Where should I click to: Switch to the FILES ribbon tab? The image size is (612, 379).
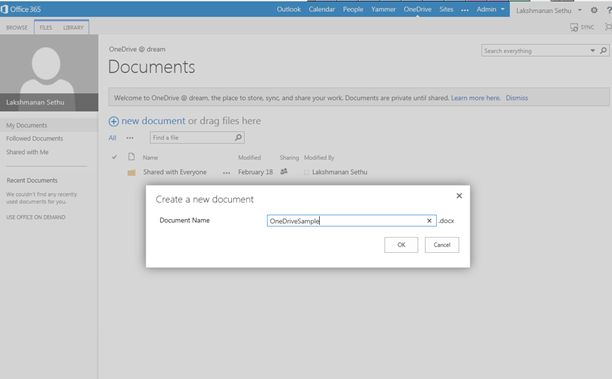coord(46,27)
